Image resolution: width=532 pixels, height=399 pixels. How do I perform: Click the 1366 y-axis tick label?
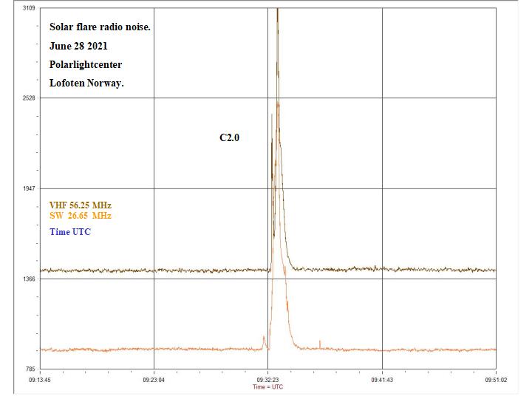click(29, 279)
